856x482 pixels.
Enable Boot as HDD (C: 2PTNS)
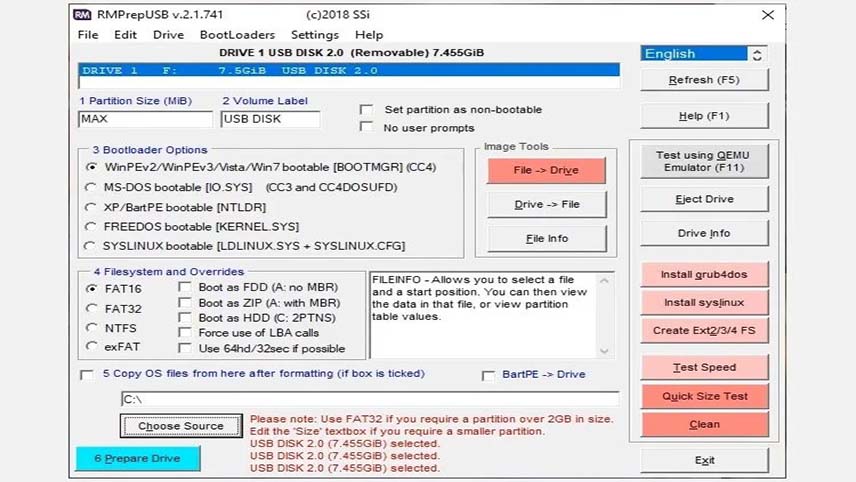point(185,318)
